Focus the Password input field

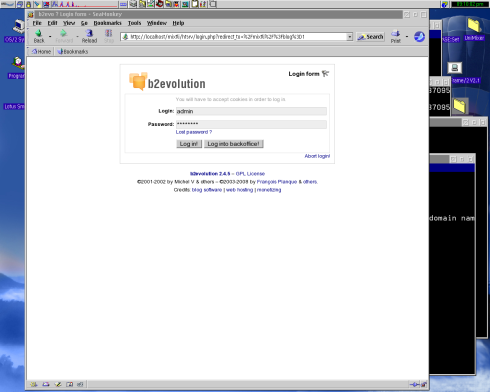(251, 124)
